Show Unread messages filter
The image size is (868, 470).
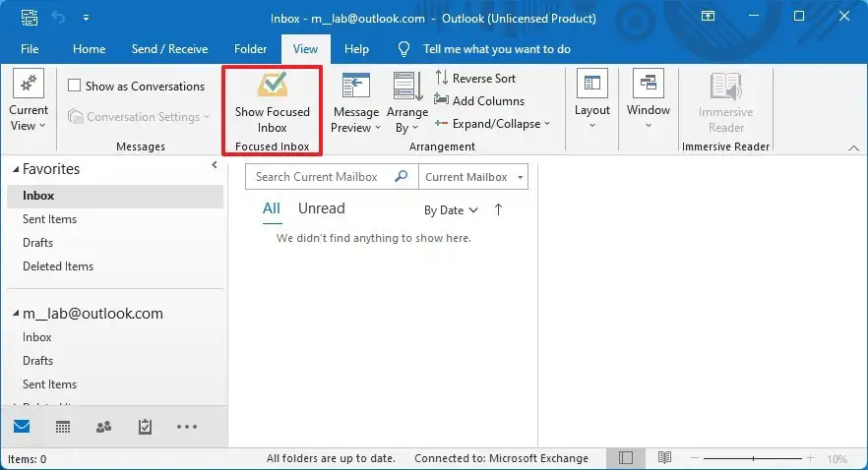321,208
